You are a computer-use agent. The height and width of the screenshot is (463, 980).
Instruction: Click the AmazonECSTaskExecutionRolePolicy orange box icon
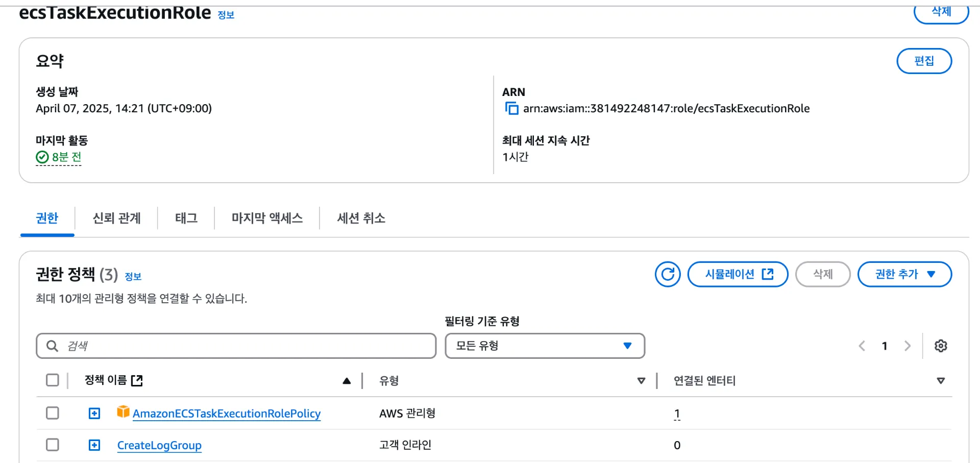pos(123,411)
